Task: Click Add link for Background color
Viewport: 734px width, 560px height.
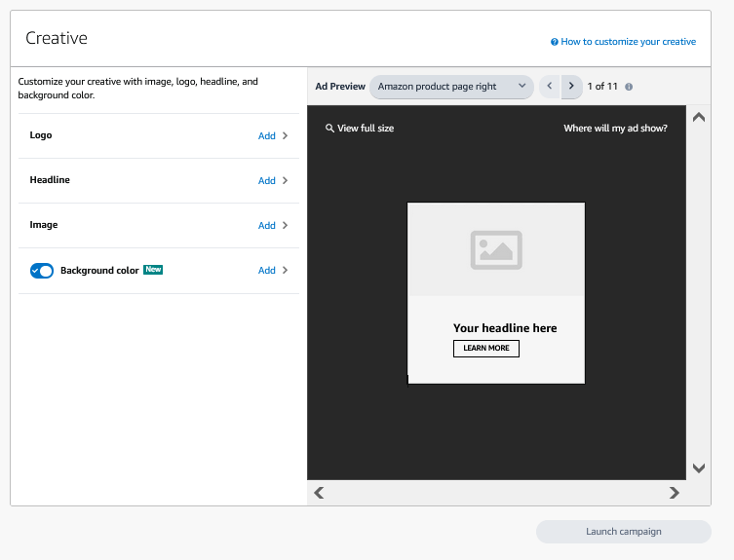Action: tap(266, 271)
